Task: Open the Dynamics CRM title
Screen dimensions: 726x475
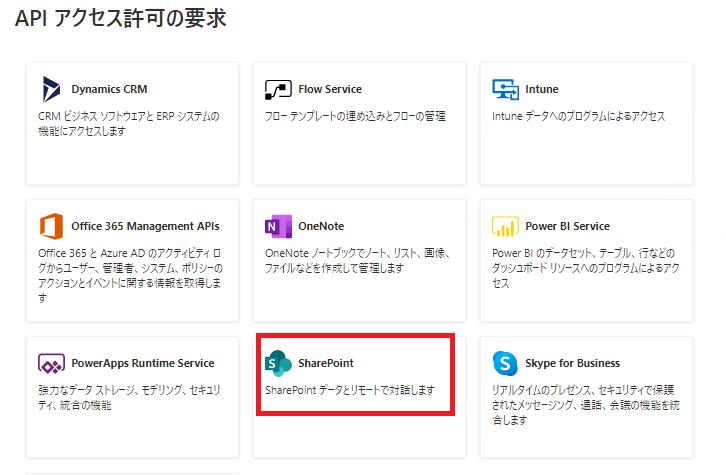Action: point(109,89)
